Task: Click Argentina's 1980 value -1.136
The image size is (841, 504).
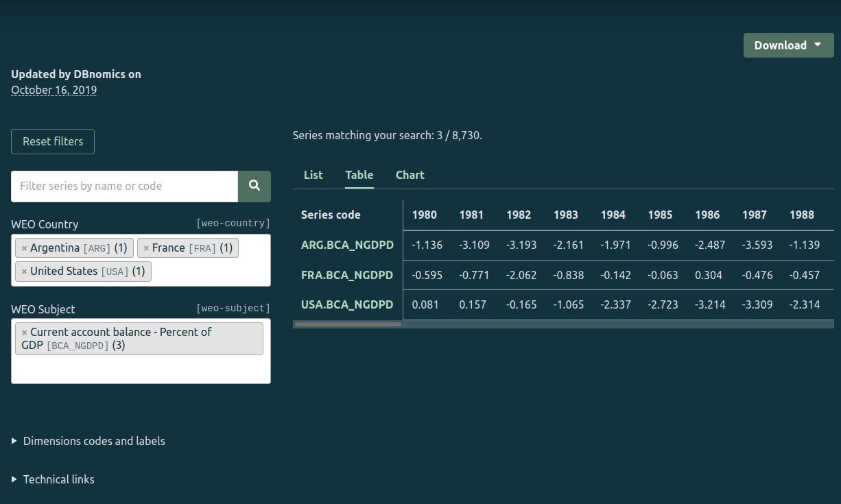Action: (427, 245)
